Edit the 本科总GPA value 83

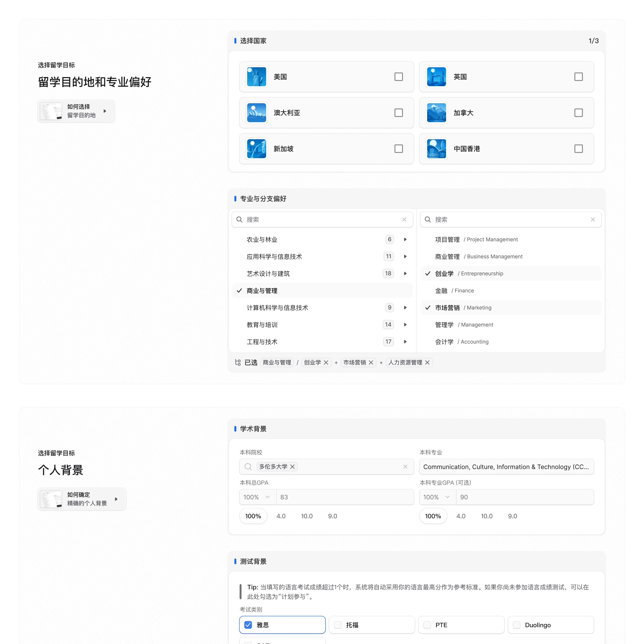(x=345, y=497)
